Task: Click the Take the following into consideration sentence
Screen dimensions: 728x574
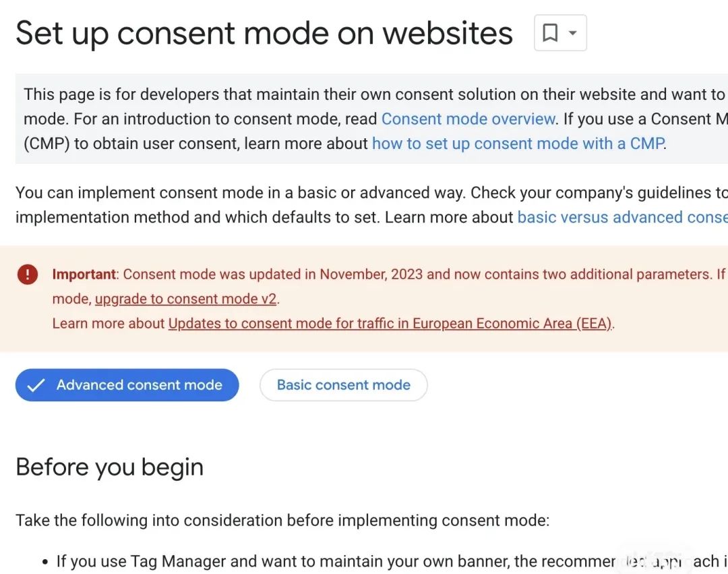Action: pos(282,520)
